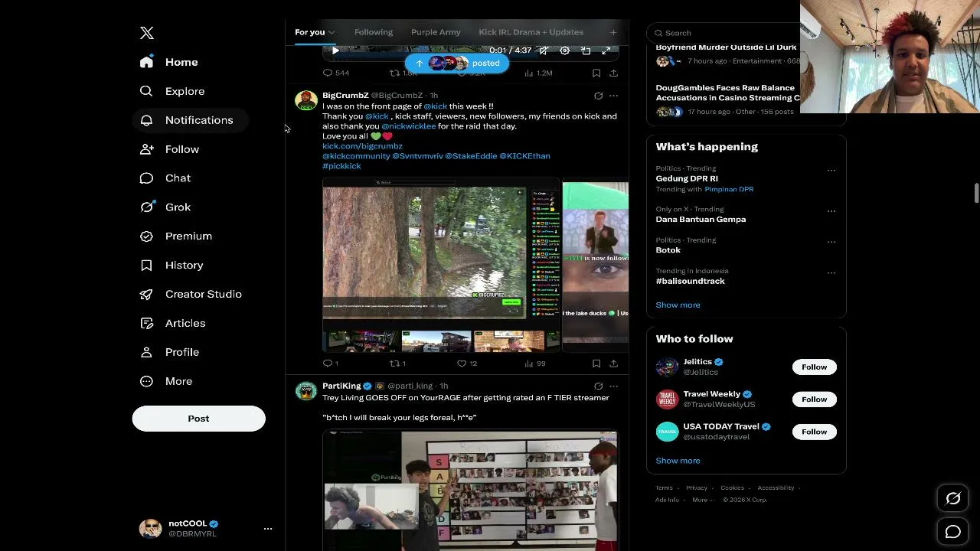Ask Grok about the BigCrumbZ post

coord(598,96)
